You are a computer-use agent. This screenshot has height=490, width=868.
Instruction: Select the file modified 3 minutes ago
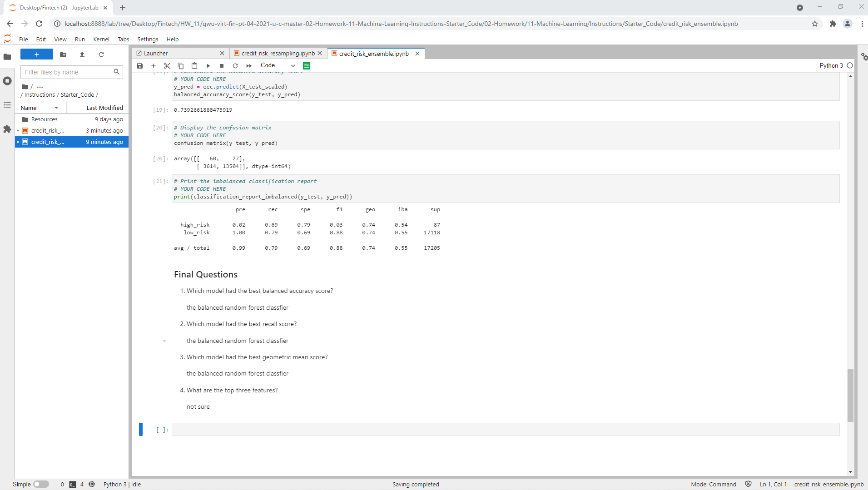[x=72, y=130]
